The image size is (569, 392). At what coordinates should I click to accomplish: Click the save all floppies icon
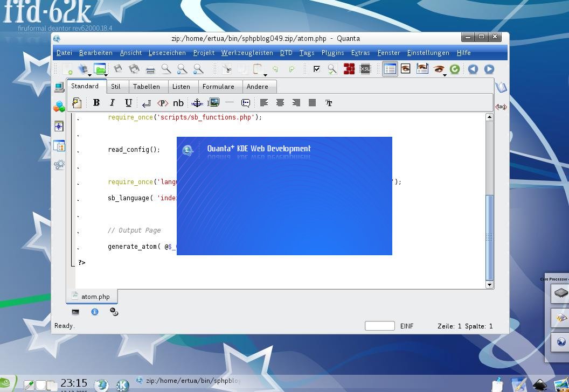pyautogui.click(x=134, y=68)
